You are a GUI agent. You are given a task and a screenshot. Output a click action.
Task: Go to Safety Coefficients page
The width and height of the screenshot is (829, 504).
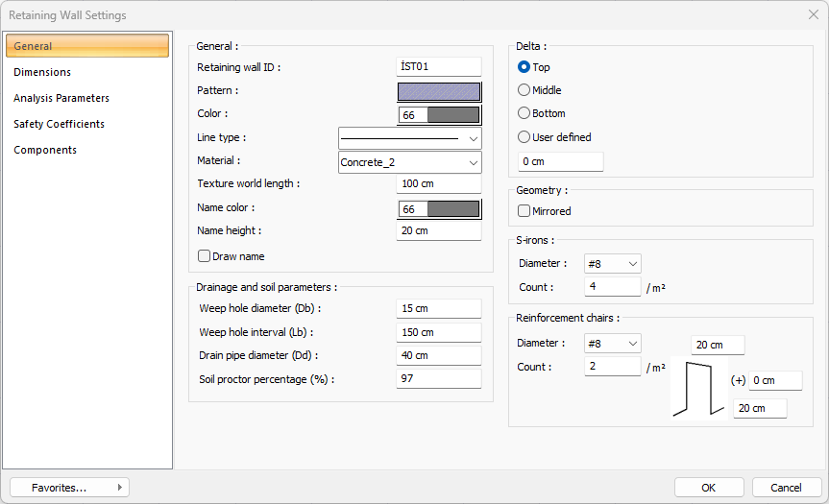coord(59,124)
